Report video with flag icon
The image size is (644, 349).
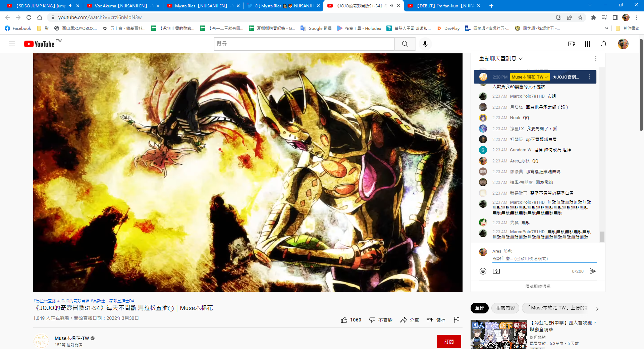pyautogui.click(x=457, y=320)
